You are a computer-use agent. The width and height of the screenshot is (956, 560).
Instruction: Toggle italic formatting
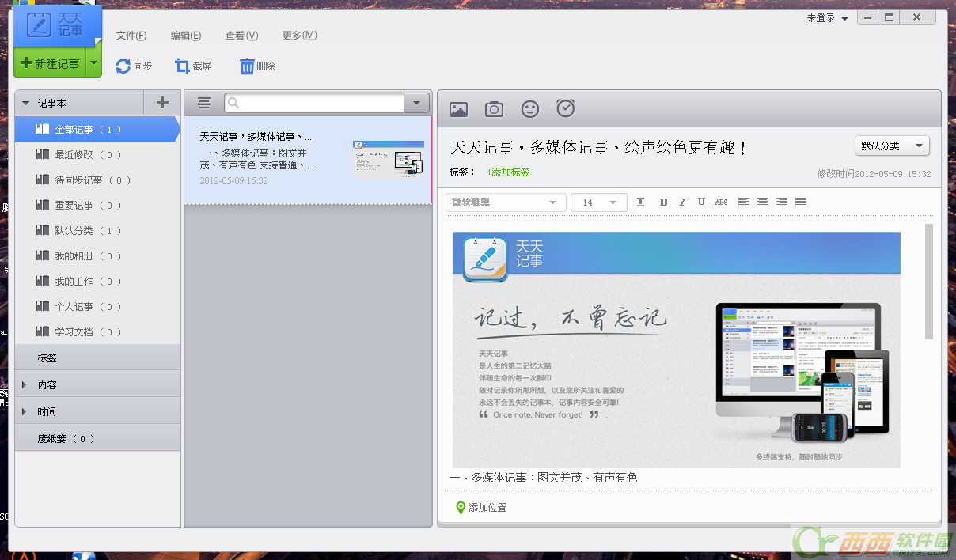pyautogui.click(x=682, y=202)
